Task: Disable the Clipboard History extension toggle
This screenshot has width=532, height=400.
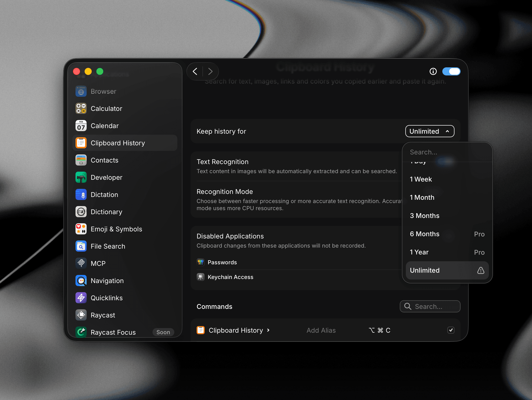Action: [451, 72]
